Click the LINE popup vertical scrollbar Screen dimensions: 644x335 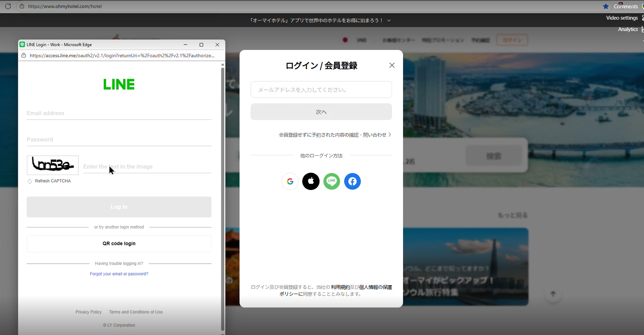tap(222, 196)
